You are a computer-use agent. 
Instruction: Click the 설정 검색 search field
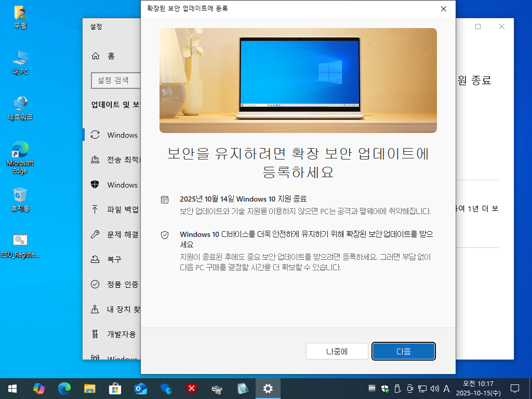[x=116, y=81]
